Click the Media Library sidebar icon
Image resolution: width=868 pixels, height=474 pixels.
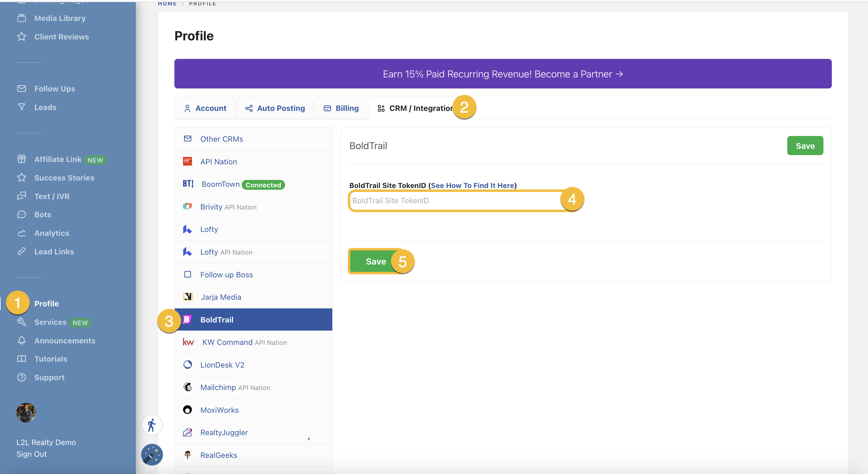coord(22,18)
